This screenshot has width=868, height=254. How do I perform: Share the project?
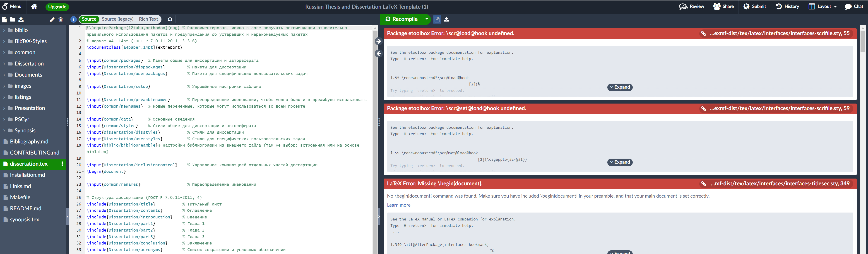724,6
